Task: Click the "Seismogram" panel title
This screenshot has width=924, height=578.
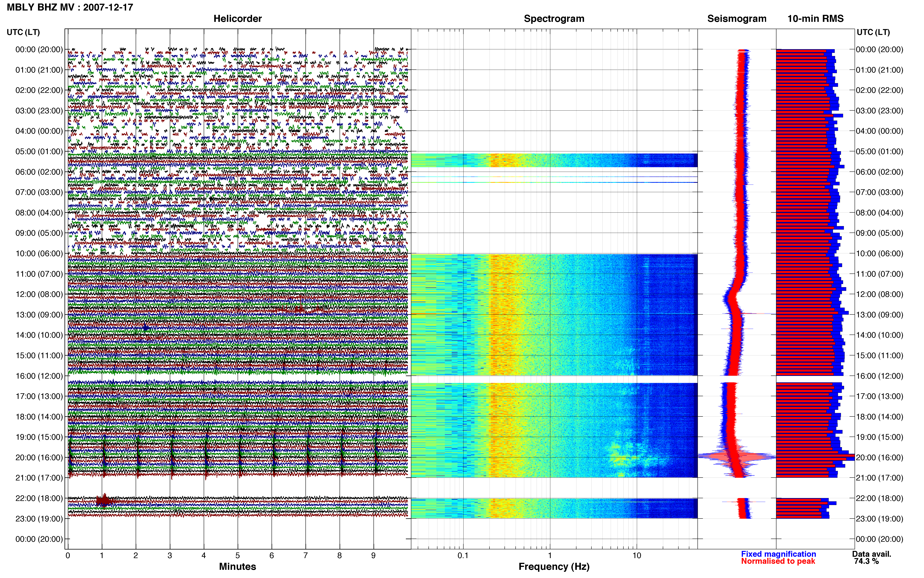Action: (x=737, y=19)
